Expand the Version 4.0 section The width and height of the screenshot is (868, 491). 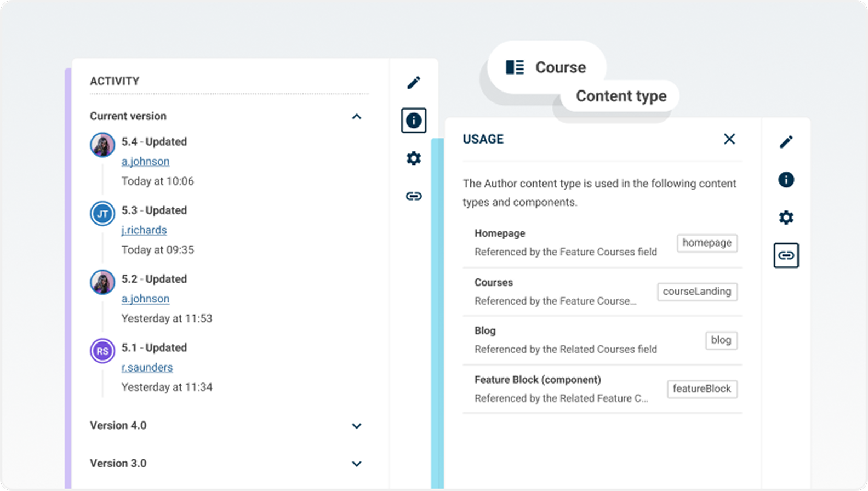coord(357,426)
